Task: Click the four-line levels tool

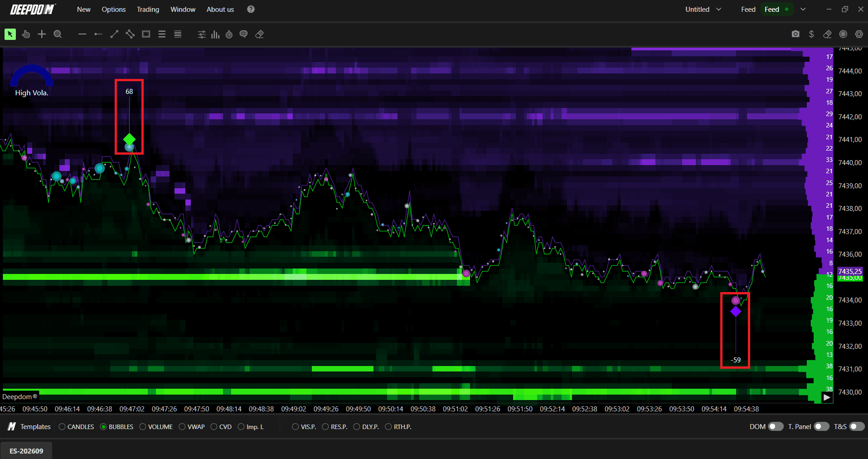Action: pyautogui.click(x=178, y=34)
